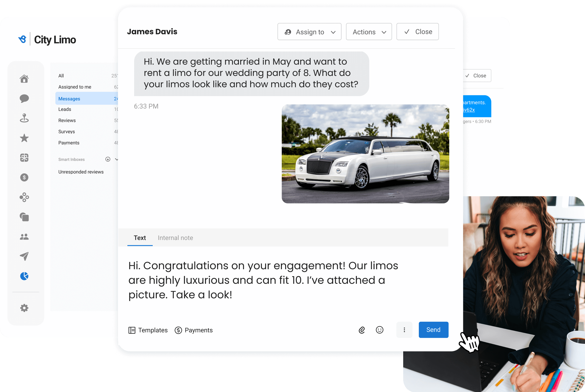Select the Leads inbox item
585x392 pixels.
[x=65, y=109]
